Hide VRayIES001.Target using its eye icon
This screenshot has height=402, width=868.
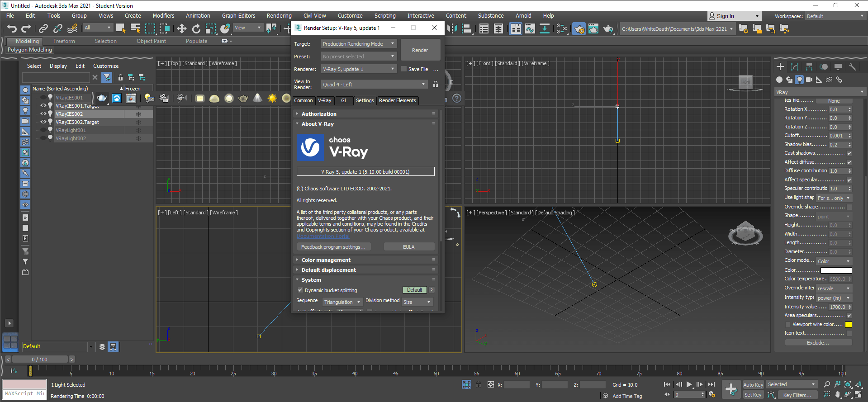[43, 106]
